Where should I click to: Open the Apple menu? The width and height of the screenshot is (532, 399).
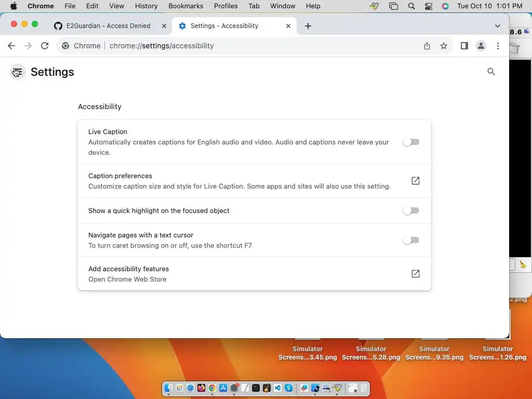coord(14,6)
